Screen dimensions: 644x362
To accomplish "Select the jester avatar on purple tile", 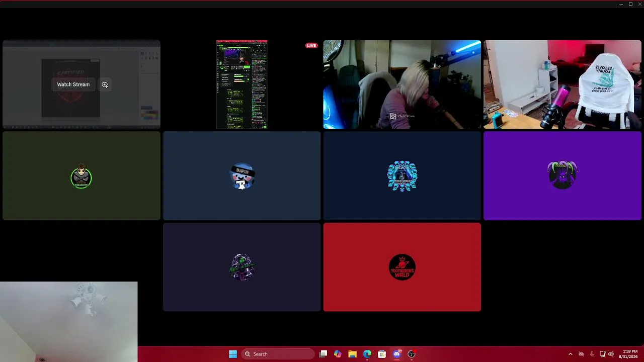I will click(x=562, y=175).
